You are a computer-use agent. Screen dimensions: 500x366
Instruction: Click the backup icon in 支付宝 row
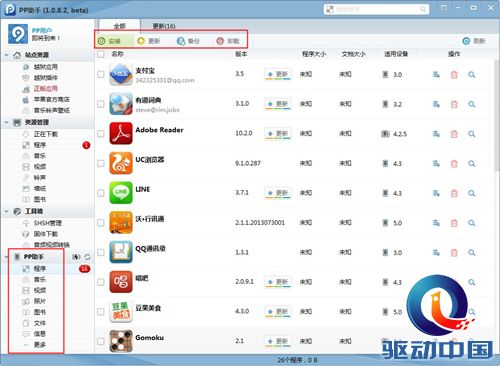[436, 75]
